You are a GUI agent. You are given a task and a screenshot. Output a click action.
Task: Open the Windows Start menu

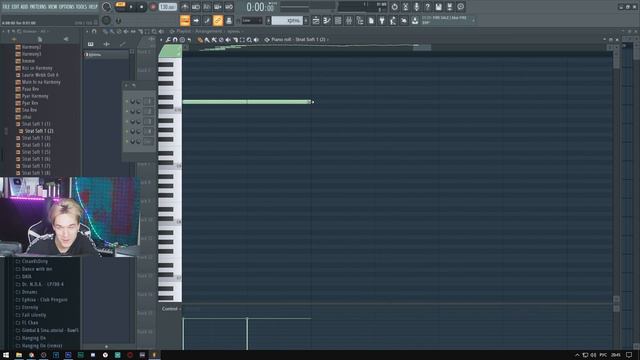[6, 355]
